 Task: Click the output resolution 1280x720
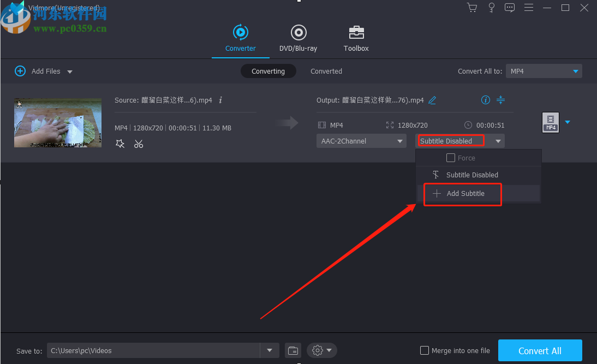click(413, 126)
